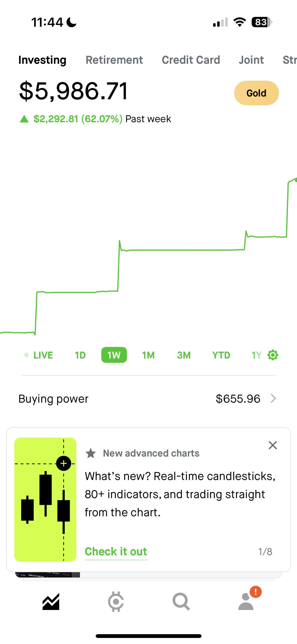Select the YTD chart range
Screen dimensions: 297x644
tap(221, 355)
